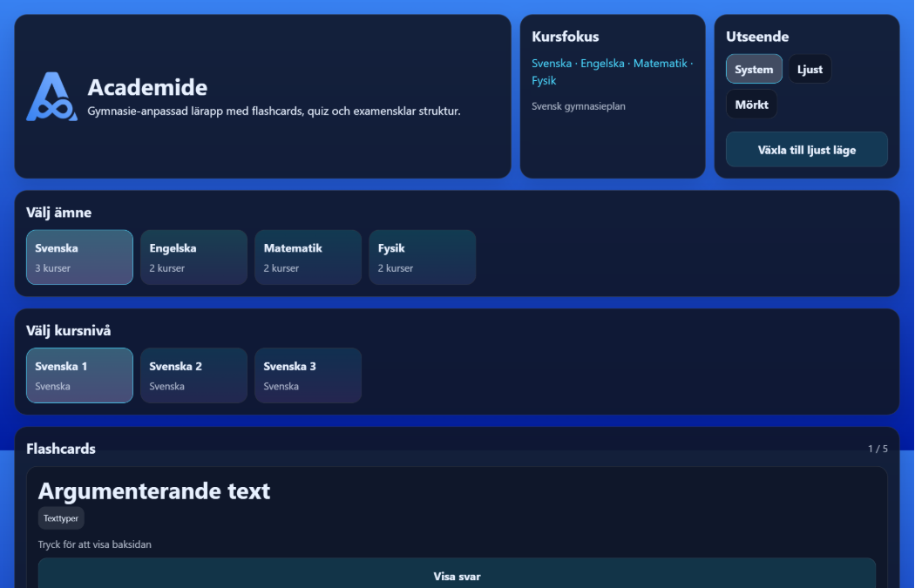Choose the Matematik subject card
The image size is (915, 588).
point(308,257)
